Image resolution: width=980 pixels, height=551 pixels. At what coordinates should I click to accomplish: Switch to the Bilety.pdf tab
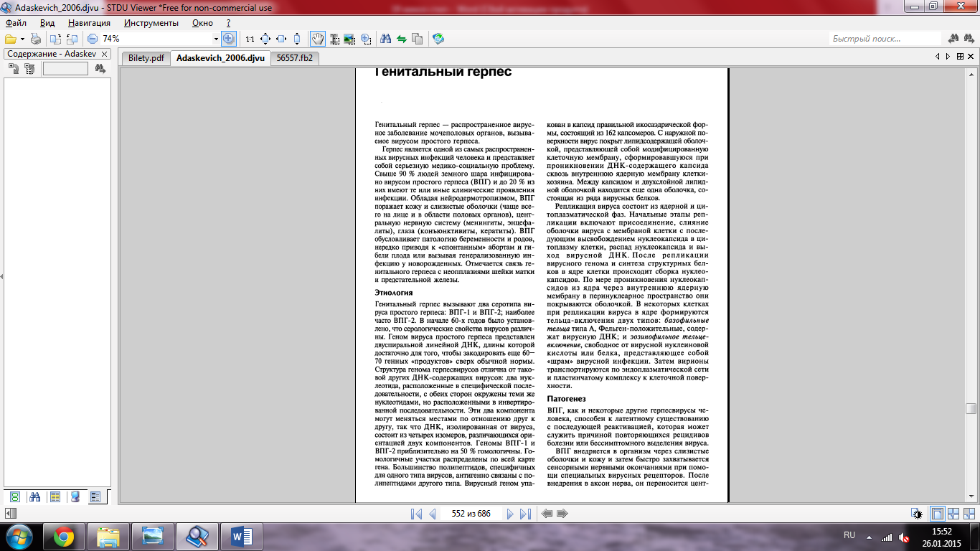[x=146, y=57]
